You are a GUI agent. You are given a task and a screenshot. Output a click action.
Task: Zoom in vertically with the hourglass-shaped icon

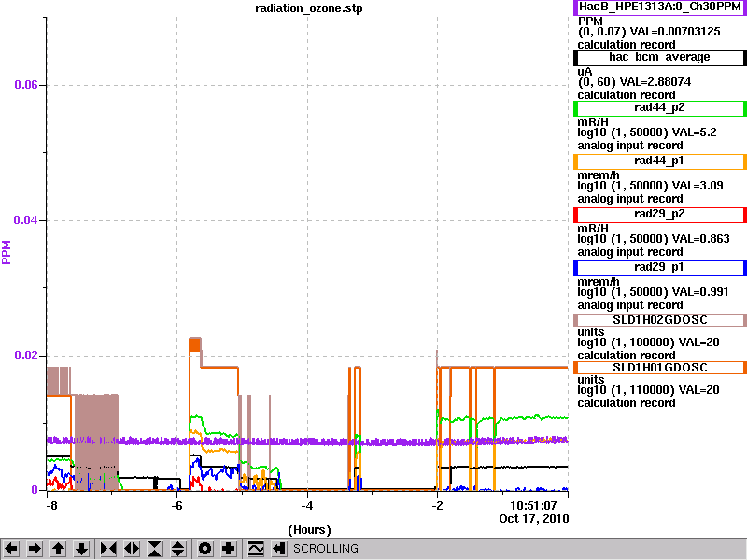(x=155, y=549)
